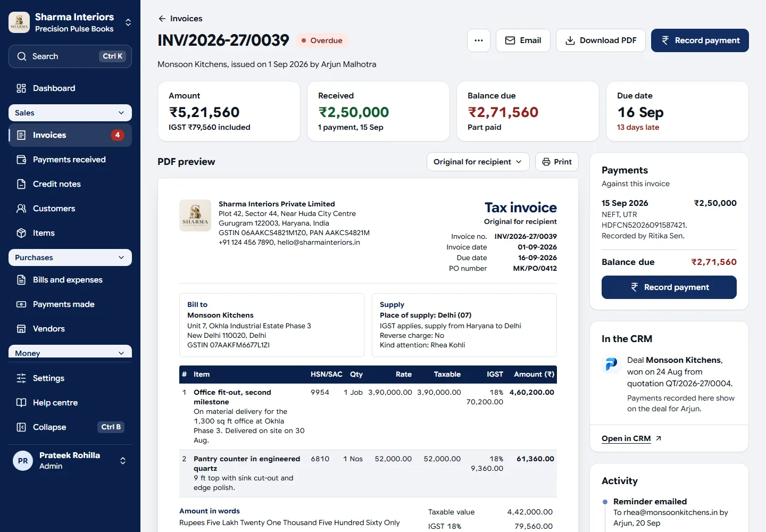Click the 13 days late label

click(x=638, y=127)
